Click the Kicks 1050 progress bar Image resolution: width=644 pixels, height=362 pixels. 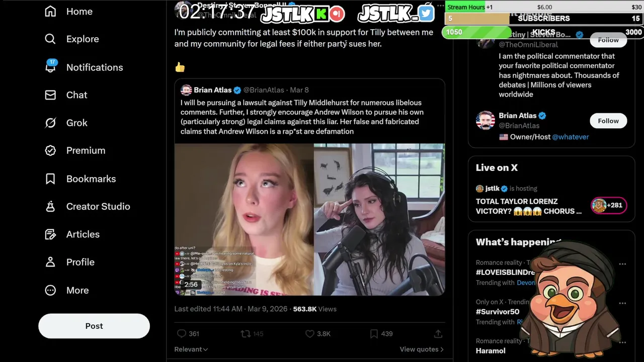(x=542, y=32)
